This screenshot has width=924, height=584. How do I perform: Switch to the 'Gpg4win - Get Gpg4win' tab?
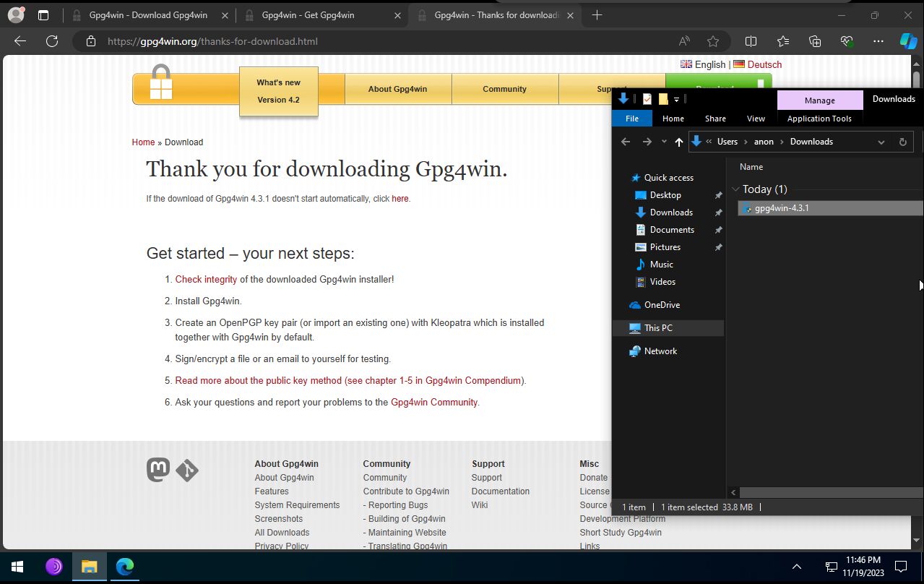308,15
